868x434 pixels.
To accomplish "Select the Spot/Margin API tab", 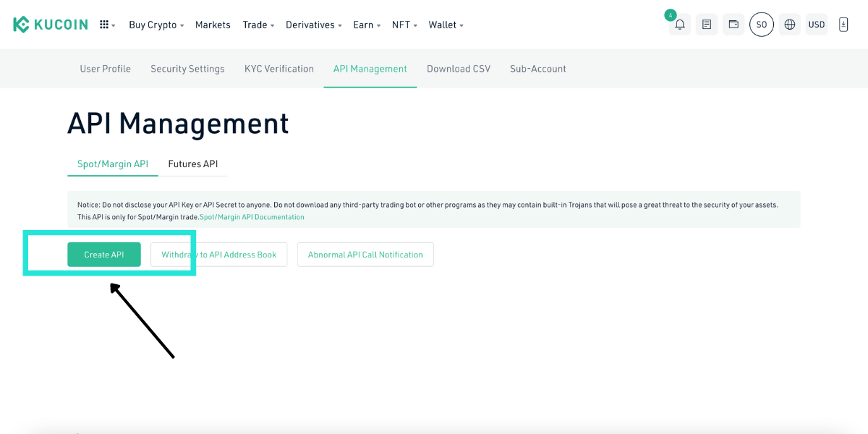I will [x=113, y=164].
